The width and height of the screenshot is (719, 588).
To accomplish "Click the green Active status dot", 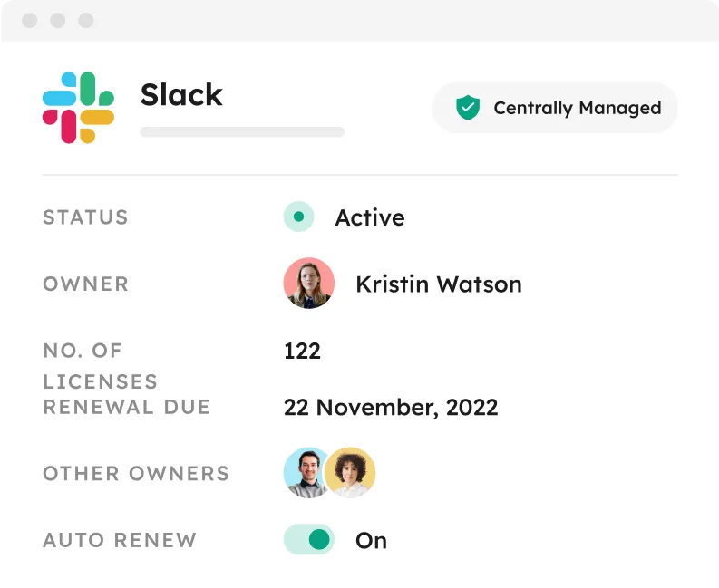I will (298, 217).
